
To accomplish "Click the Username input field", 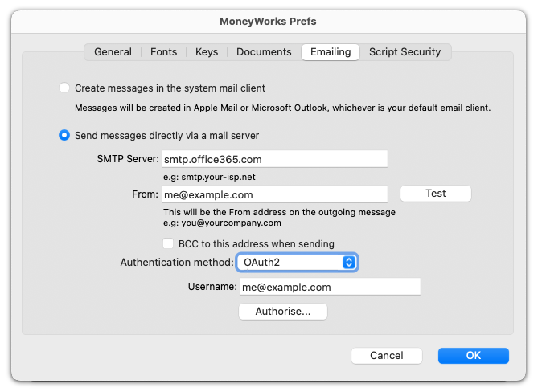I will 330,287.
